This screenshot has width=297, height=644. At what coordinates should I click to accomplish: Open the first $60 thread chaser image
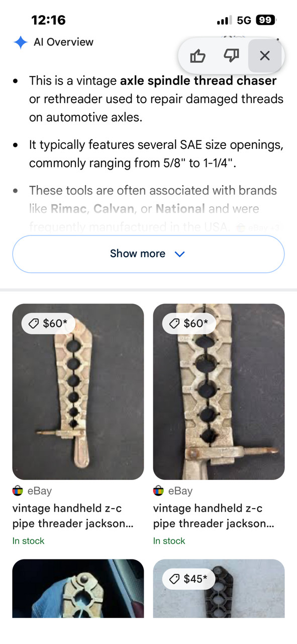78,391
